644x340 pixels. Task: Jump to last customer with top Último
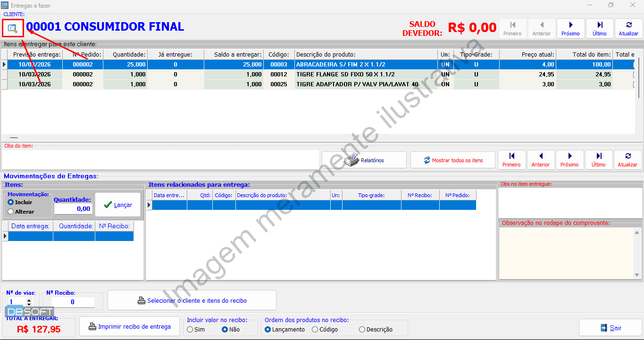tap(600, 28)
